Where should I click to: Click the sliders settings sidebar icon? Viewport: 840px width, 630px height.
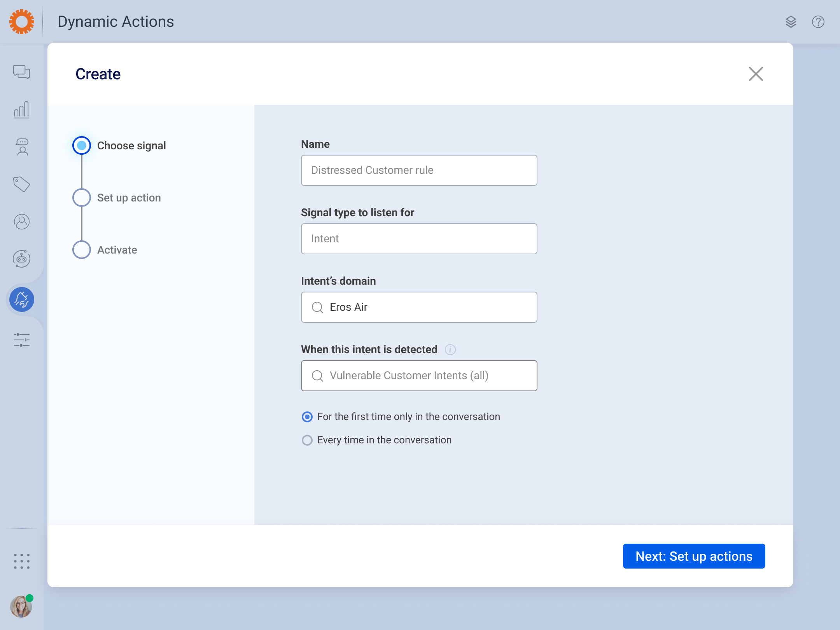pyautogui.click(x=22, y=340)
